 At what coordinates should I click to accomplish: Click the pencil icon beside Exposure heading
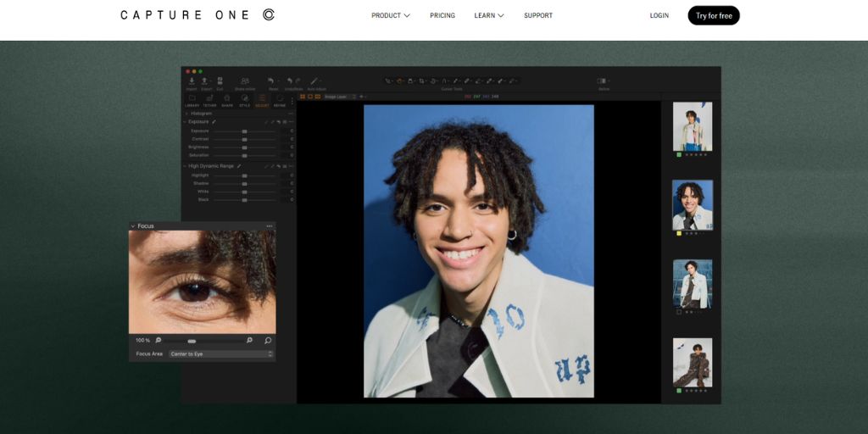click(214, 122)
